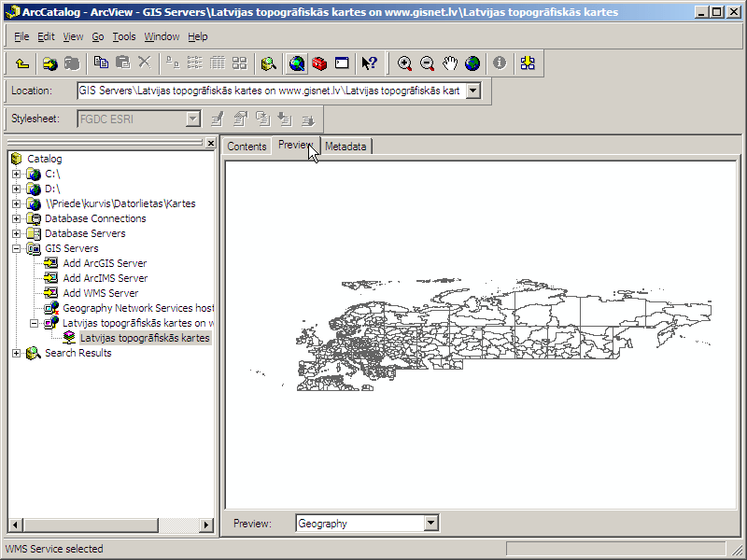This screenshot has height=560, width=747.
Task: Select the Latvijas topogrāfiskās kartes WMS layer
Action: point(145,338)
